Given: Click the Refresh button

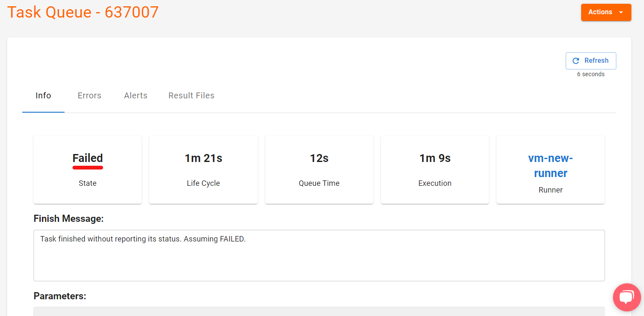Looking at the screenshot, I should click(x=591, y=61).
